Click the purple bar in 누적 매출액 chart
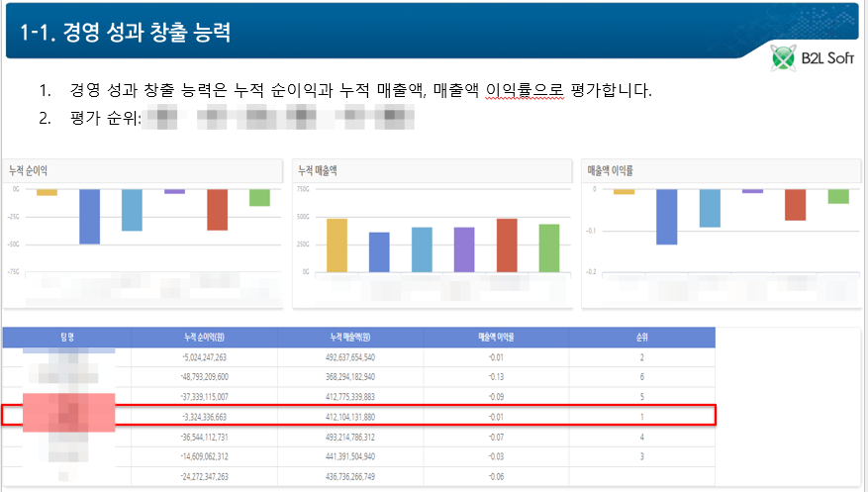This screenshot has width=868, height=492. 464,248
